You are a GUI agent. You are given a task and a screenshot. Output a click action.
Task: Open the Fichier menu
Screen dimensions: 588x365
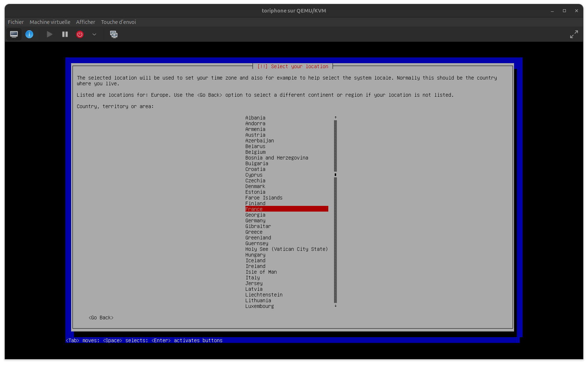tap(16, 22)
